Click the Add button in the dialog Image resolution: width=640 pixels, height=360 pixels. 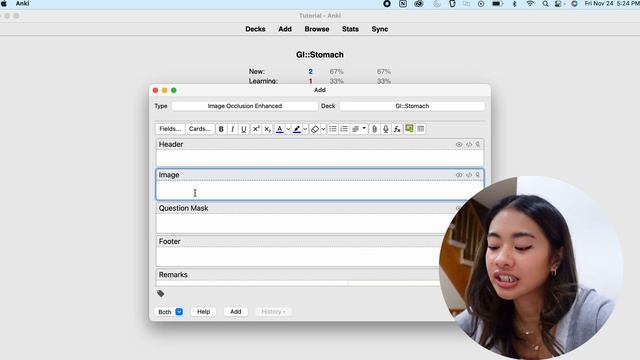tap(236, 312)
